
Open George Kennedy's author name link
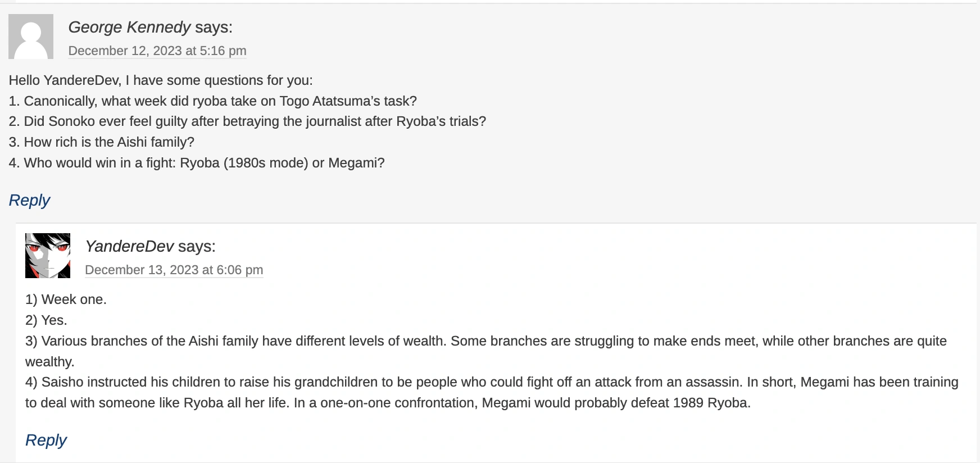pos(129,27)
